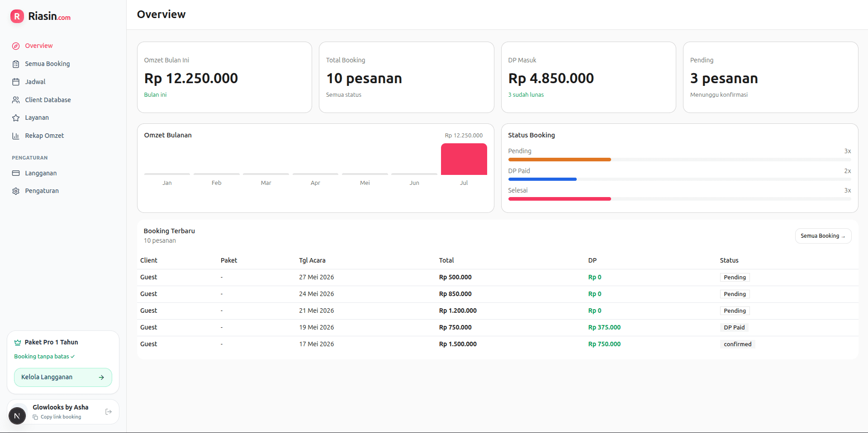Click the Overview compass icon in sidebar

16,46
